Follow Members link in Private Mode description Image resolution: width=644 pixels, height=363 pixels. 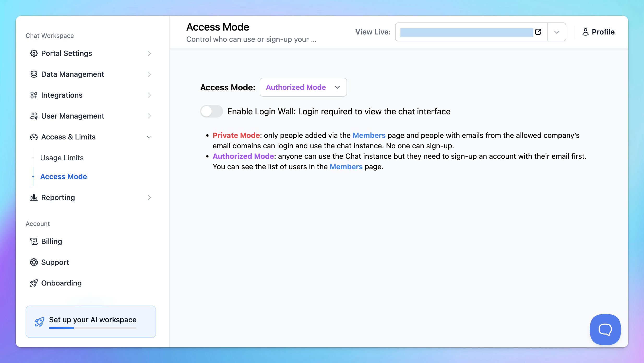[x=369, y=135]
